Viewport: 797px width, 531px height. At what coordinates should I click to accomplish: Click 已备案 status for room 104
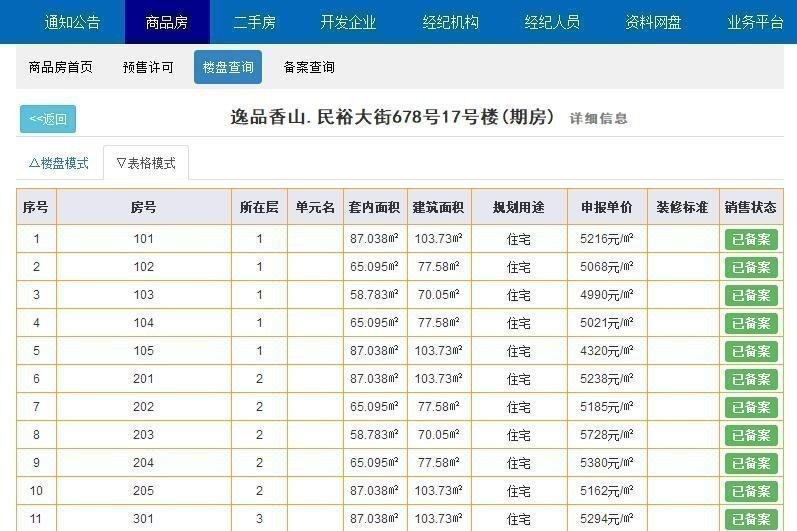tap(751, 323)
